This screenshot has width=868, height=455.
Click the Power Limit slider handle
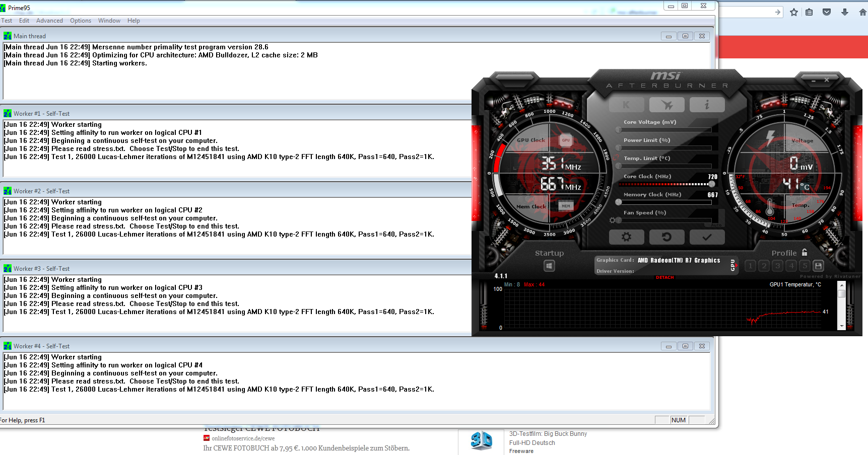(619, 147)
